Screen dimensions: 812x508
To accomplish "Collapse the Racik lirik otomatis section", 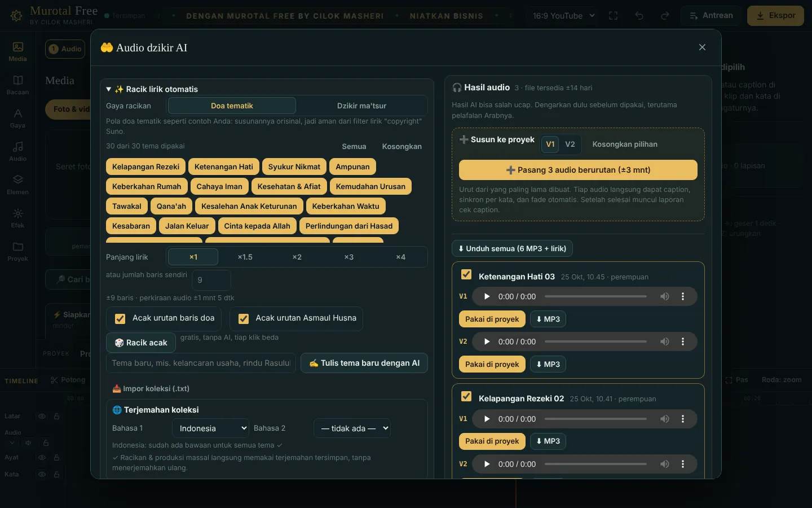I will pos(152,89).
